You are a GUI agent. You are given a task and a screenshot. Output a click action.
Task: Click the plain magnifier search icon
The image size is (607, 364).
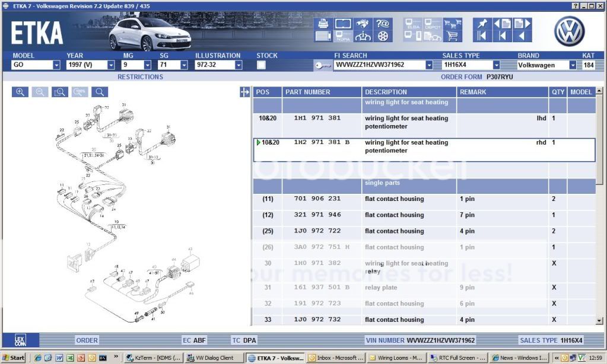coord(100,92)
